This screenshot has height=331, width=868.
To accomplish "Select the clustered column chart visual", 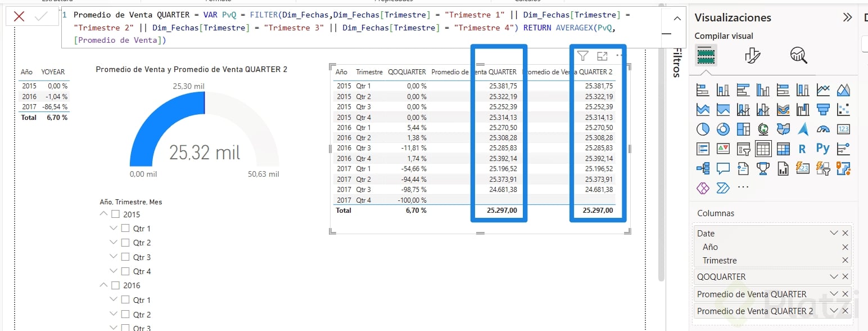I will pyautogui.click(x=763, y=90).
